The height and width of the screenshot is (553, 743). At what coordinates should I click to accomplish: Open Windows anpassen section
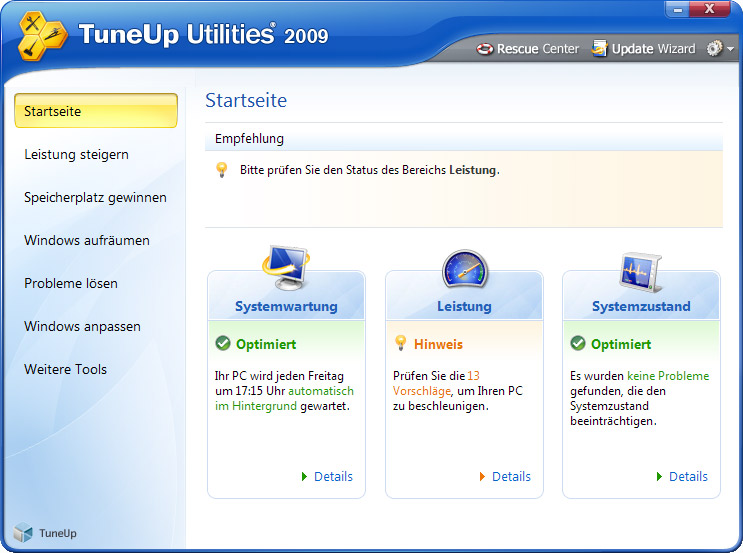[x=82, y=326]
